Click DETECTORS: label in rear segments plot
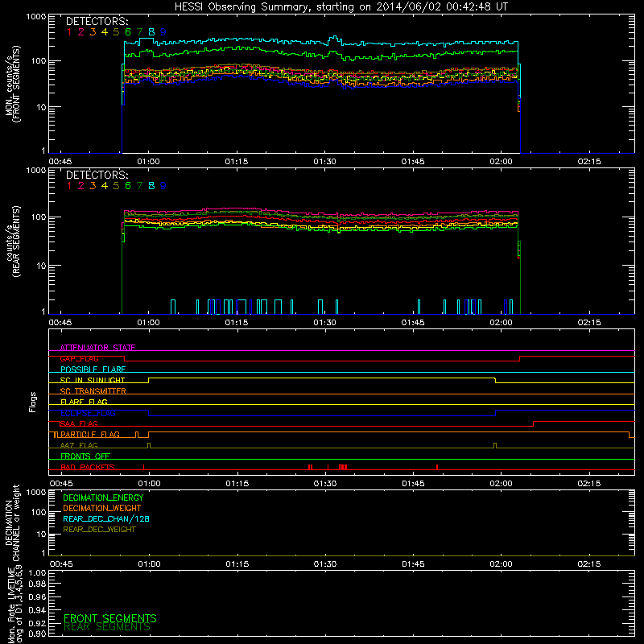Viewport: 644px width, 644px height. (97, 175)
